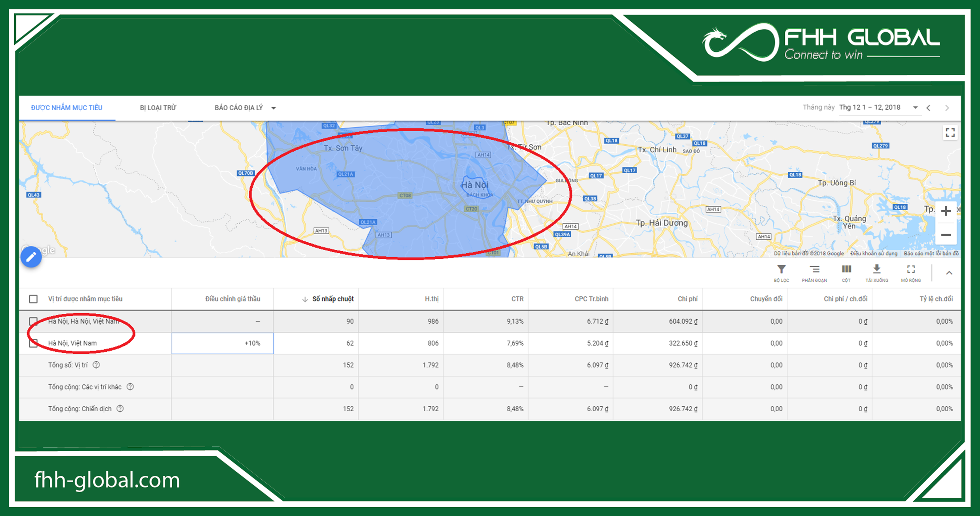Switch to the BỊ LOẠI TRỪ tab
980x516 pixels.
click(159, 107)
